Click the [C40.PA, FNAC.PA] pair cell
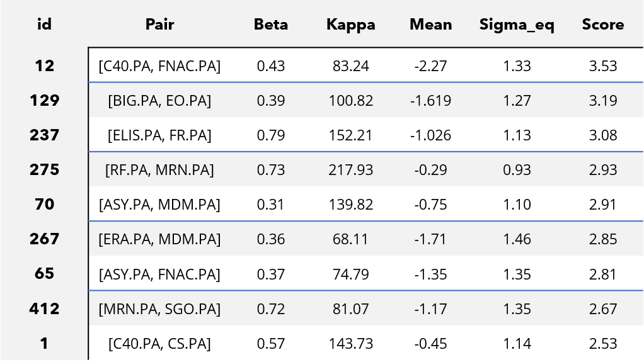 (x=159, y=65)
